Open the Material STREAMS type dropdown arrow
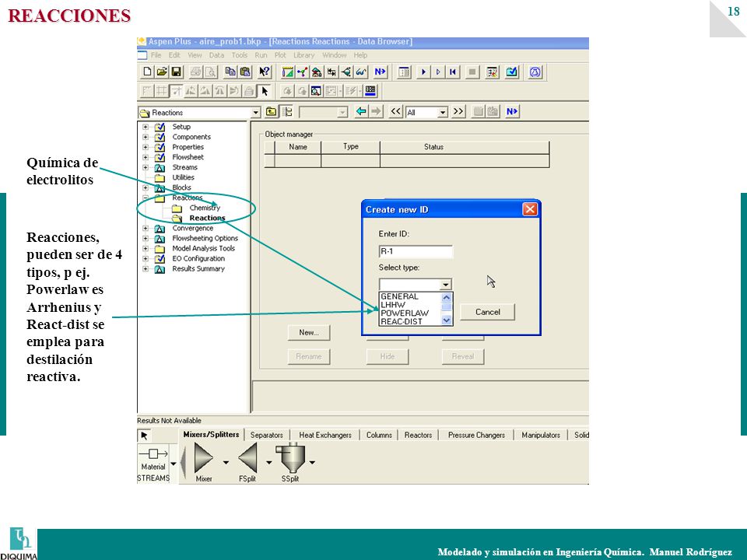Viewport: 747px width, 560px height. tap(174, 464)
